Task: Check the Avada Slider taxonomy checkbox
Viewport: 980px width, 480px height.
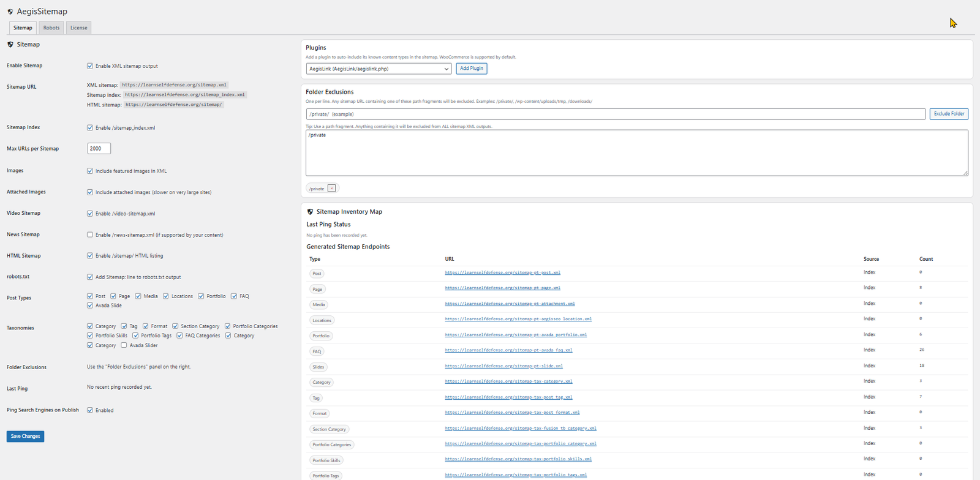Action: (124, 345)
